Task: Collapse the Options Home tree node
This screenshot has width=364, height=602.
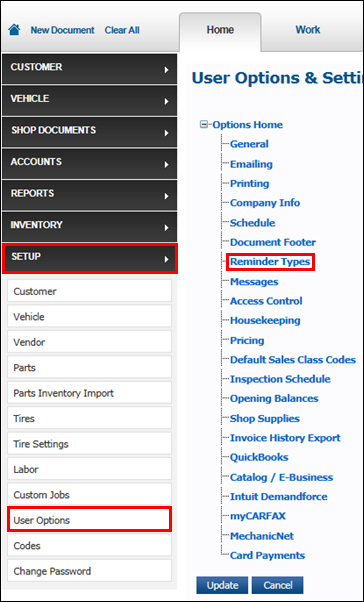Action: click(204, 124)
